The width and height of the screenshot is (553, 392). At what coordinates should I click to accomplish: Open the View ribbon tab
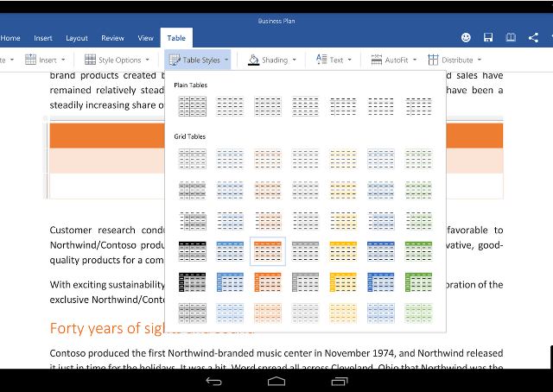[x=145, y=38]
